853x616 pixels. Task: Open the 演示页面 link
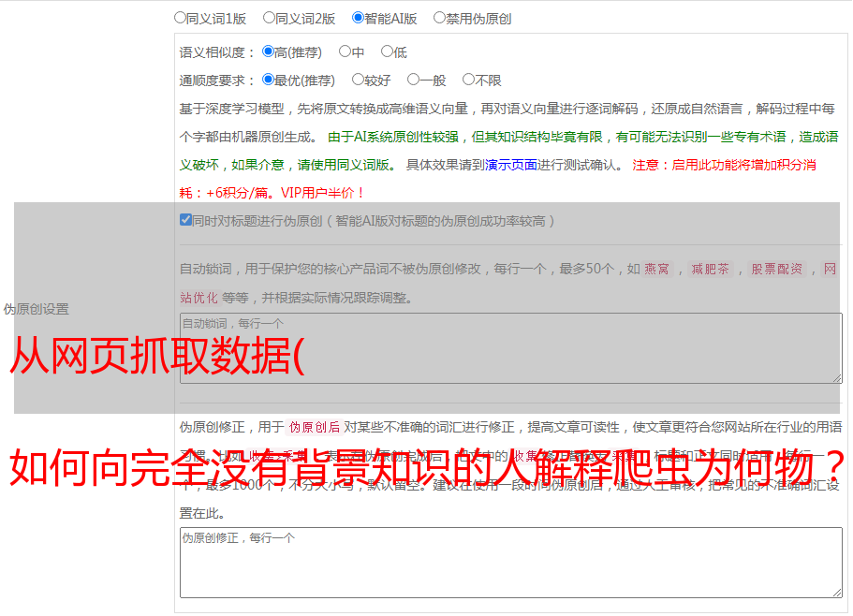pos(511,165)
